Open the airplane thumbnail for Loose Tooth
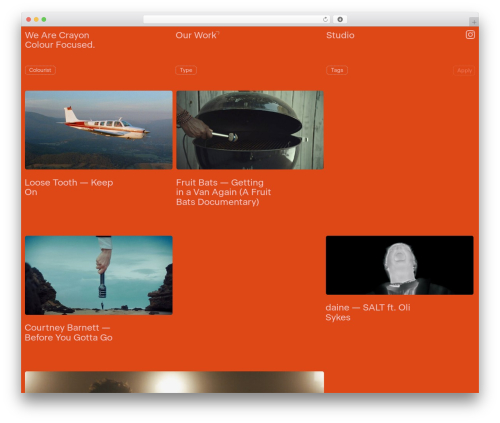500x423 pixels. point(99,130)
